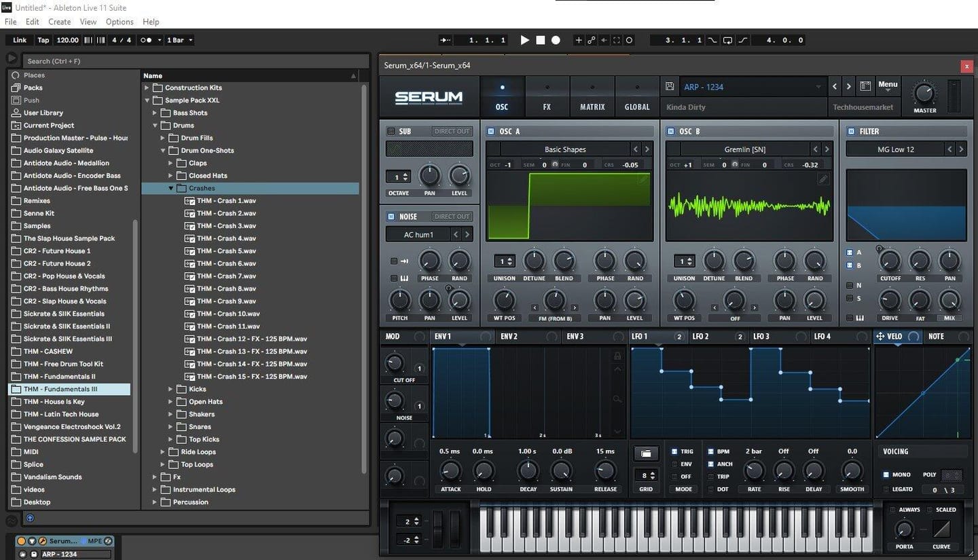Viewport: 978px width, 560px height.
Task: Collapse the Crashes folder
Action: [171, 188]
